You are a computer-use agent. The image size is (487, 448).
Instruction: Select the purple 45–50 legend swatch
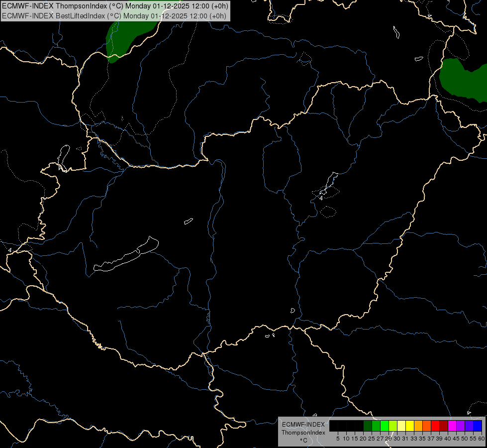(461, 426)
